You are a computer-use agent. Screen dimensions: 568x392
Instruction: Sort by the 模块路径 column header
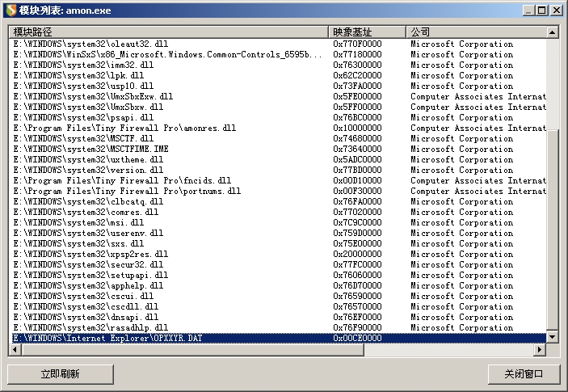click(x=169, y=32)
